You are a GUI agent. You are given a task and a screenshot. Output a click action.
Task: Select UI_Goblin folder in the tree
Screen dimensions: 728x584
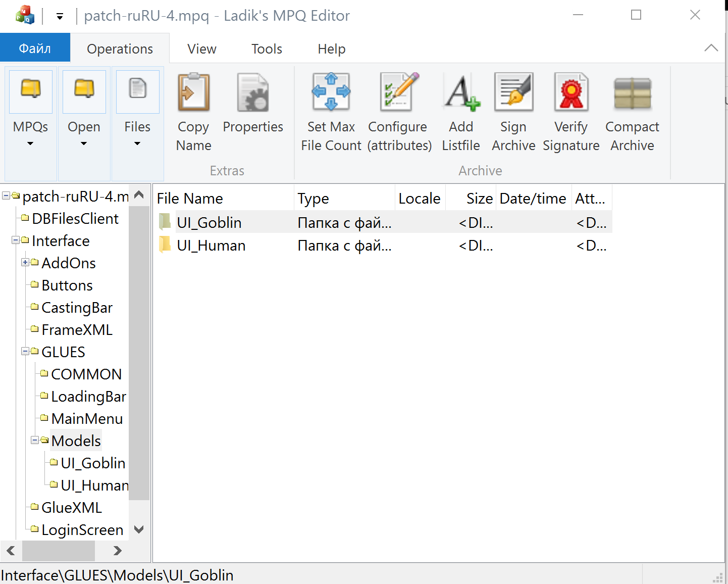(93, 463)
